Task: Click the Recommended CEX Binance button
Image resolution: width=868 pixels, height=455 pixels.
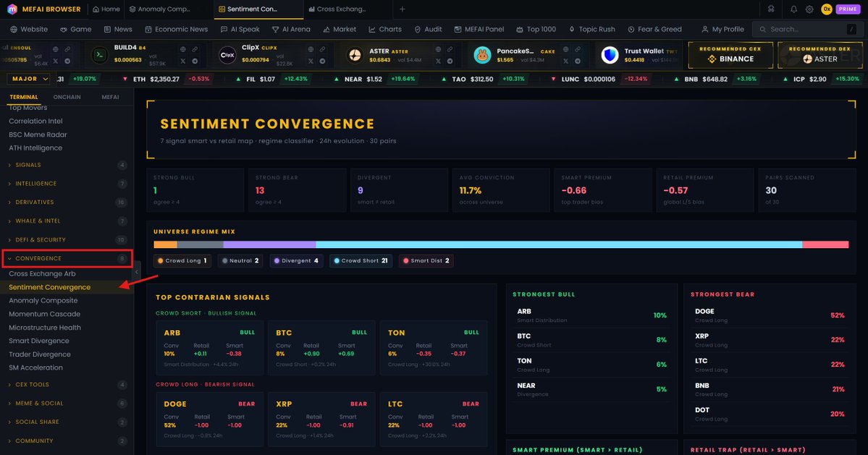Action: pos(730,55)
